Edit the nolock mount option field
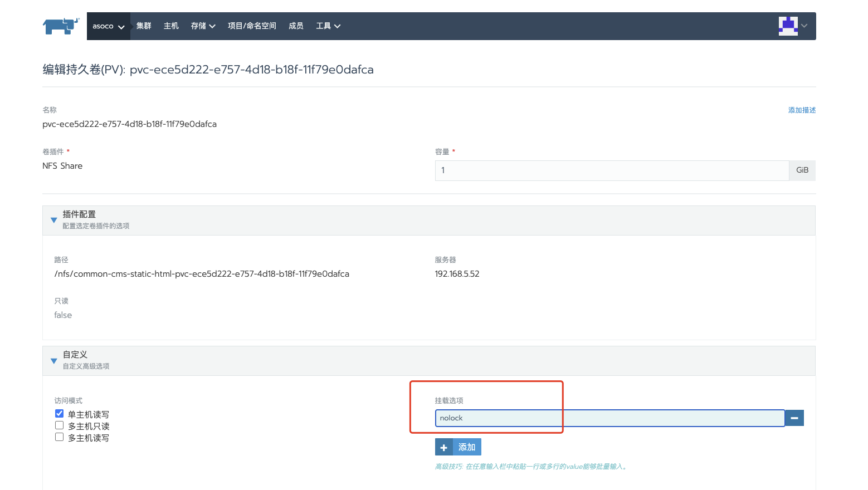868x490 pixels. click(x=609, y=418)
